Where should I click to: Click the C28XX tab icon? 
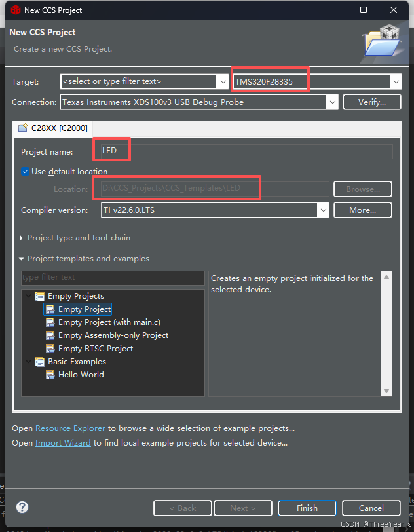pyautogui.click(x=23, y=128)
